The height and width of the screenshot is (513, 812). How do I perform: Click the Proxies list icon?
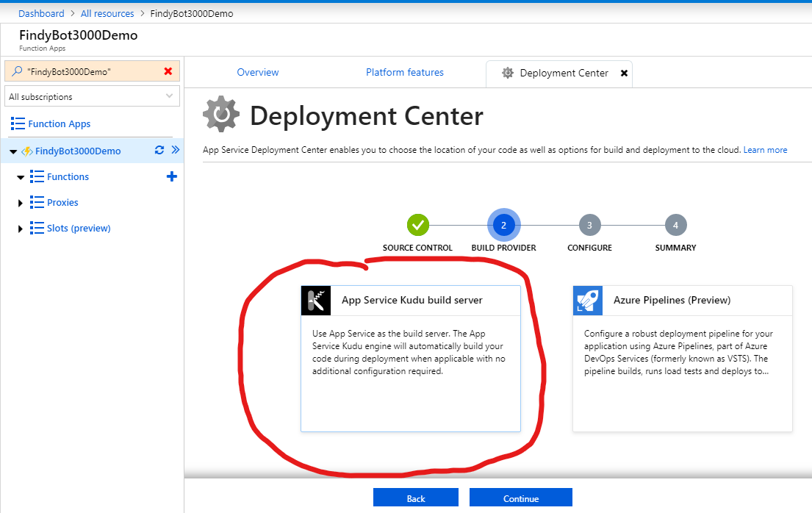coord(37,202)
